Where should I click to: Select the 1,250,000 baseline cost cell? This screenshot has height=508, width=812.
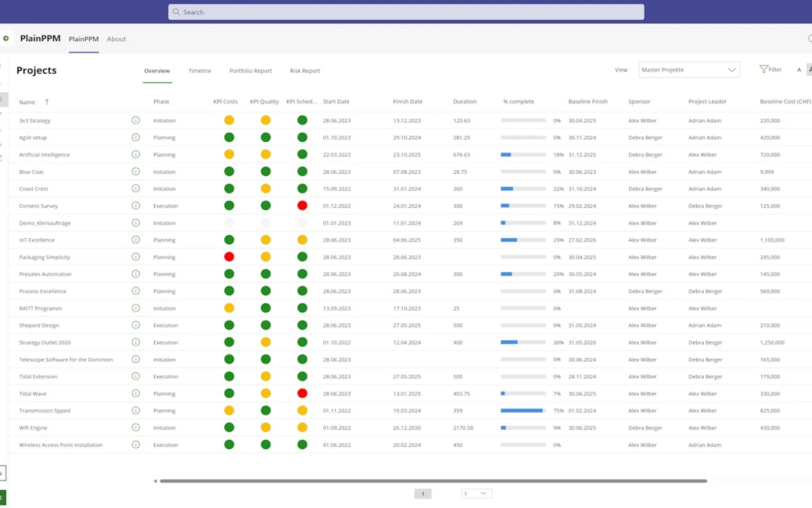coord(772,342)
